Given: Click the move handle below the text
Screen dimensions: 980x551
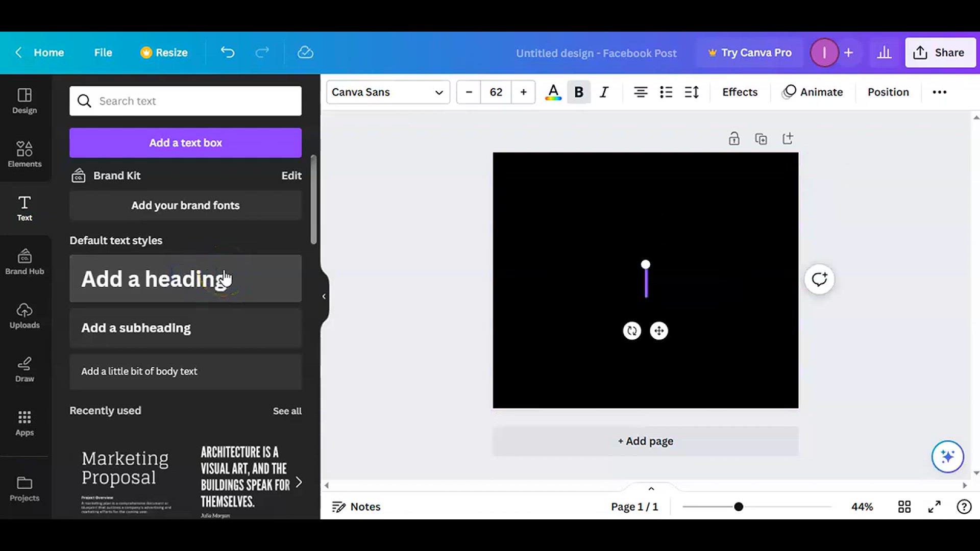Looking at the screenshot, I should [x=659, y=331].
